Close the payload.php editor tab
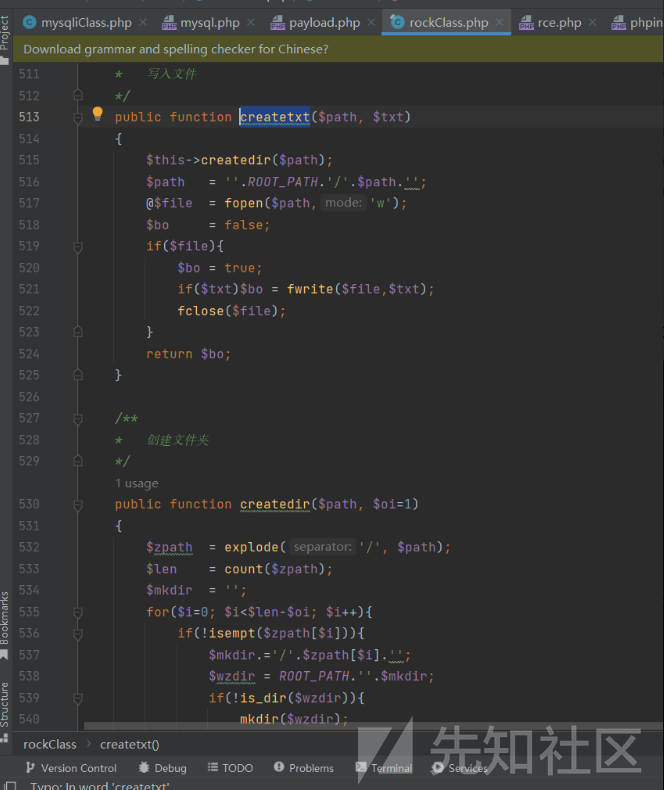 tap(371, 23)
